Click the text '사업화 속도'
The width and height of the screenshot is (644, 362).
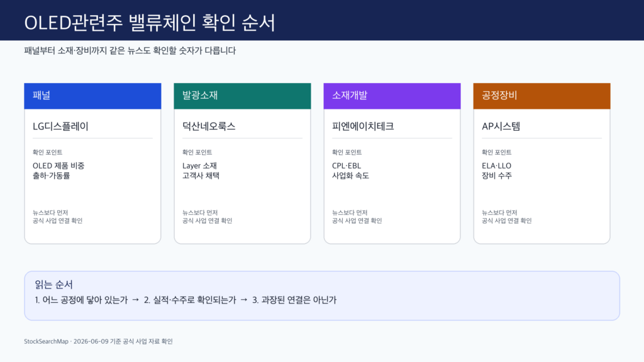click(x=350, y=176)
